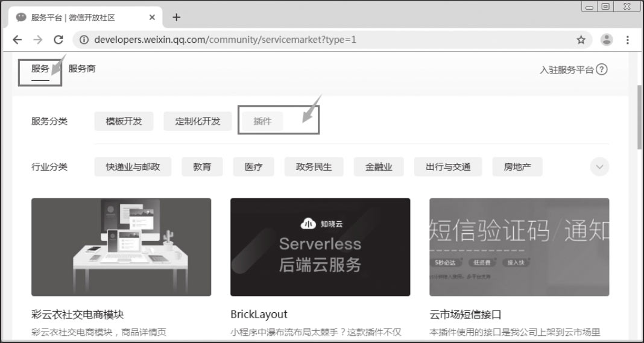View site information icon in address bar

pos(84,40)
